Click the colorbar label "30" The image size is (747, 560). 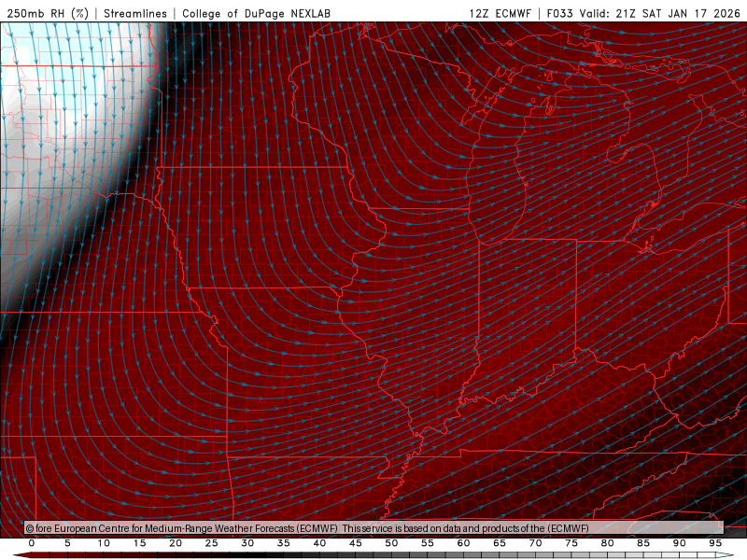coord(247,543)
